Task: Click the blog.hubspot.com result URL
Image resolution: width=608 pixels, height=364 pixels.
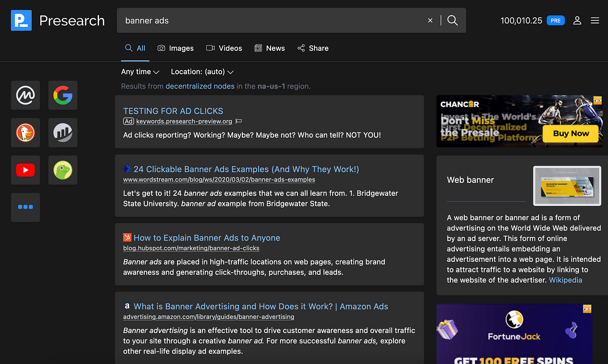Action: (x=191, y=248)
